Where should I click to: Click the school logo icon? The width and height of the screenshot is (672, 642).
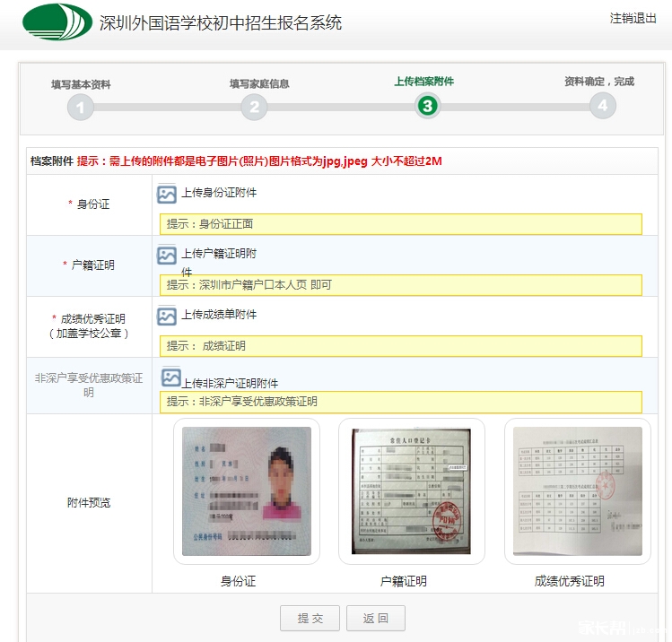56,22
